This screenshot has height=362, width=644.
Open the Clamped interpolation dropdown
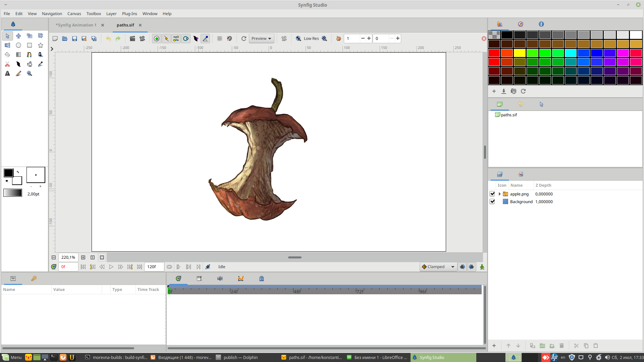438,267
